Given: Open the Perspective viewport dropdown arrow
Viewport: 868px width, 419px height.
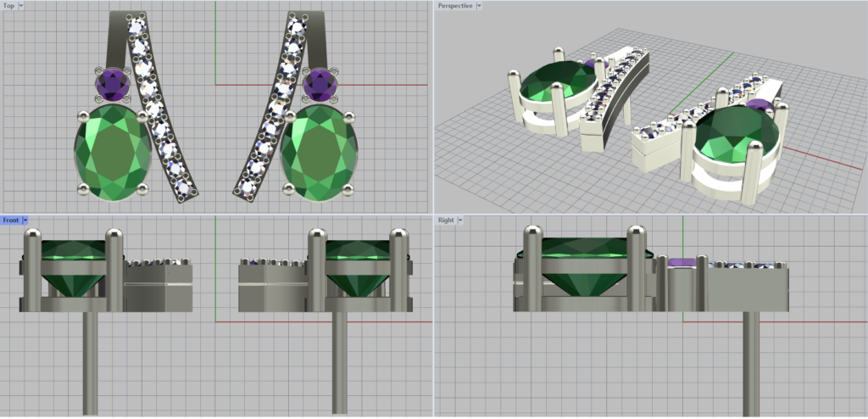Looking at the screenshot, I should [479, 6].
